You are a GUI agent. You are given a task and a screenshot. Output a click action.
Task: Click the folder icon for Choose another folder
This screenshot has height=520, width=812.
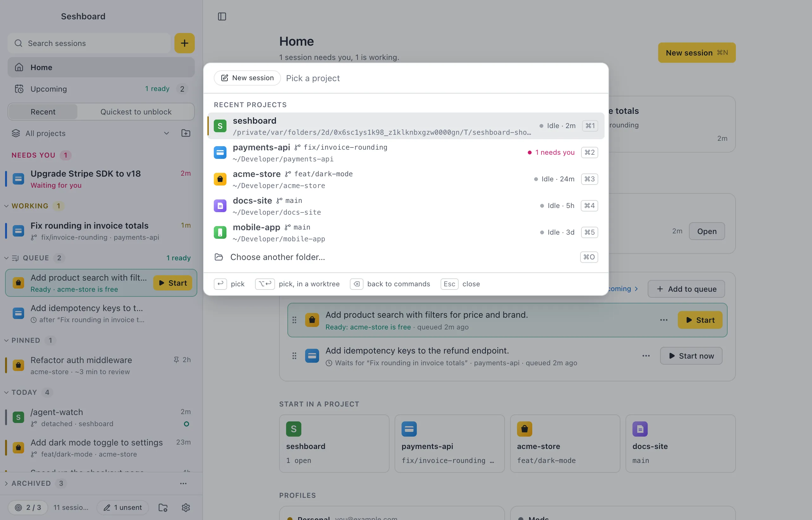(x=219, y=257)
